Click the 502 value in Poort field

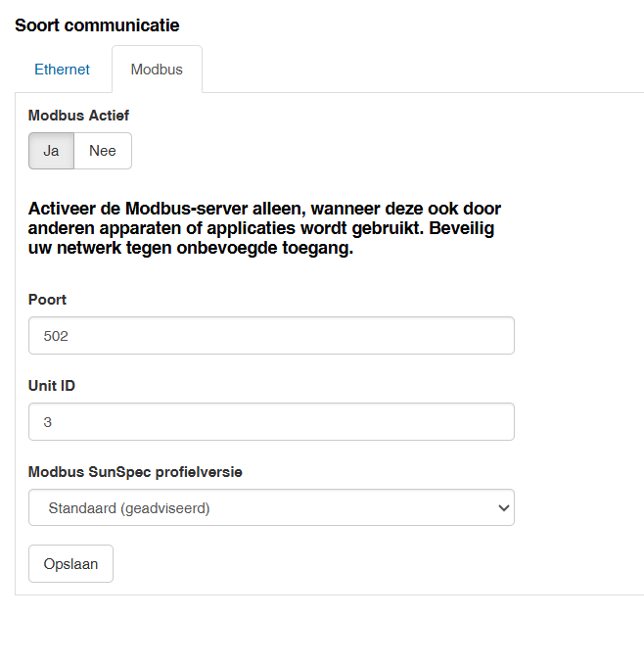pyautogui.click(x=57, y=335)
